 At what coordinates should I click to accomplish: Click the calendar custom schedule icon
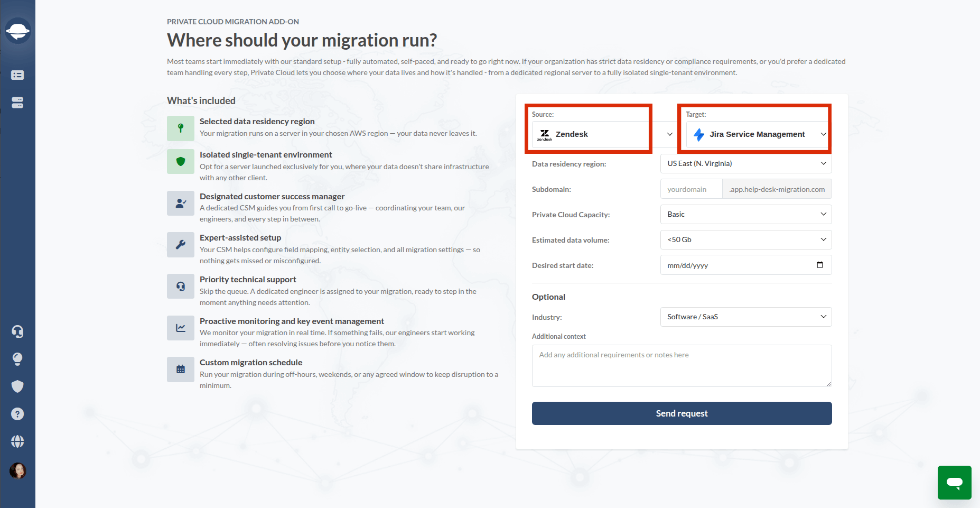[181, 369]
